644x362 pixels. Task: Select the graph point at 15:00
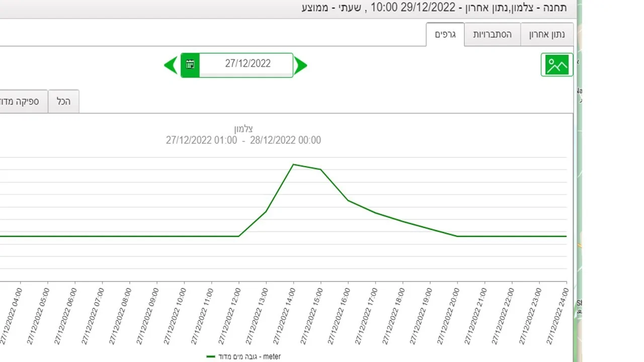click(321, 169)
